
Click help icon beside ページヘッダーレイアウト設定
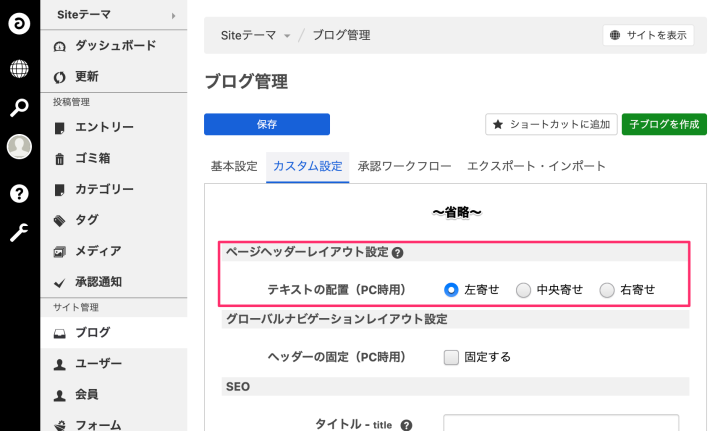click(397, 254)
